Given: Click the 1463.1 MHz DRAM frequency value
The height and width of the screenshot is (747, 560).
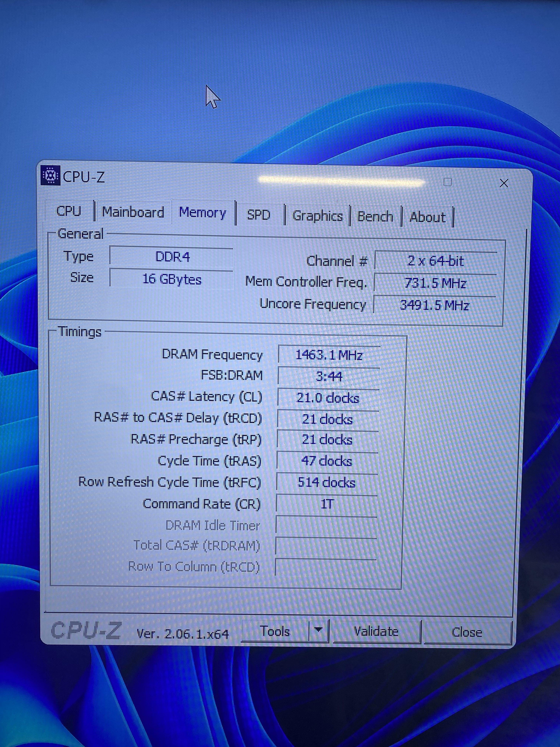Looking at the screenshot, I should click(x=329, y=355).
